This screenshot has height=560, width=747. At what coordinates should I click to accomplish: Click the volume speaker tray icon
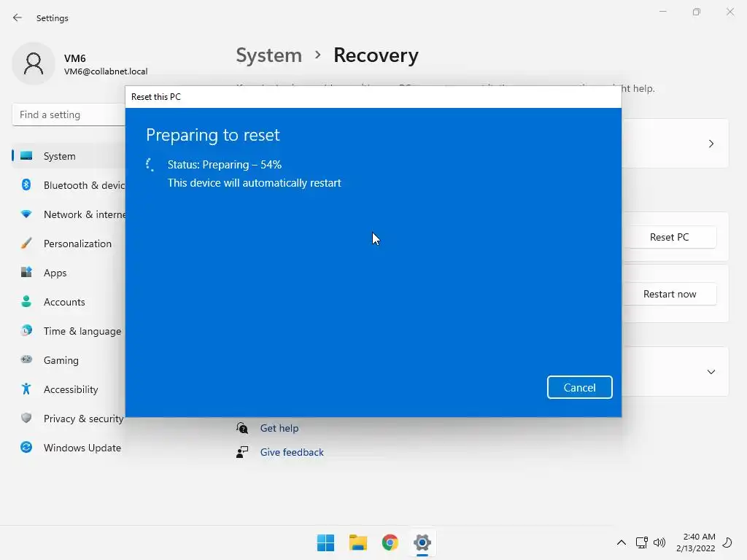(x=659, y=542)
